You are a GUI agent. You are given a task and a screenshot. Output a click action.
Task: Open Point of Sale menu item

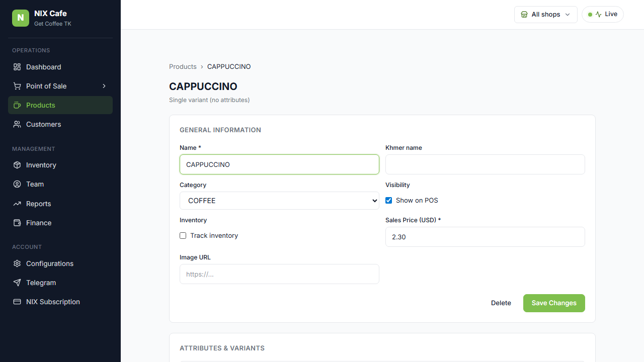(60, 86)
